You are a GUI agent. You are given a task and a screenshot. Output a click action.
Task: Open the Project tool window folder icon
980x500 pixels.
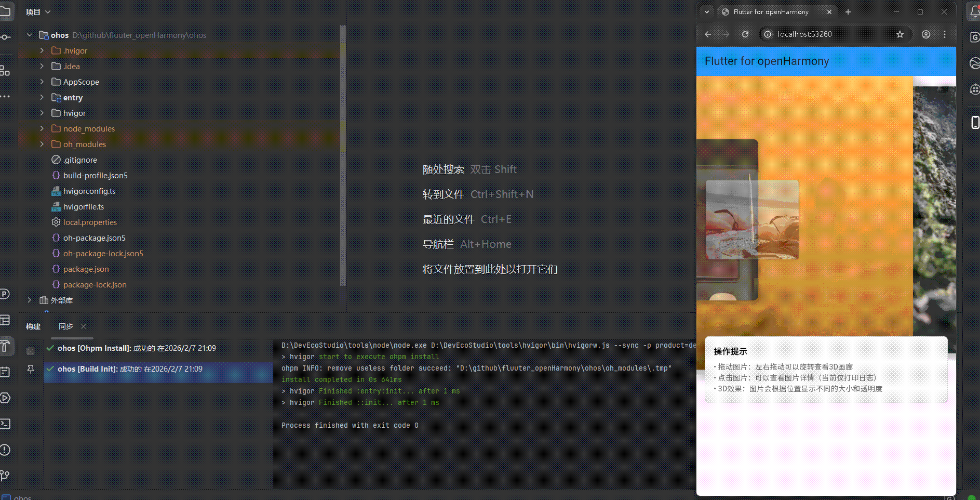pos(5,11)
